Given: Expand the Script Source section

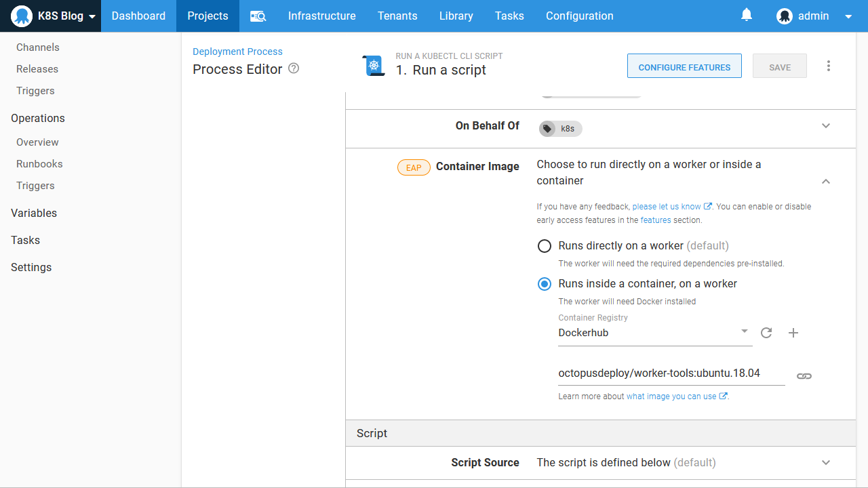Looking at the screenshot, I should [825, 463].
